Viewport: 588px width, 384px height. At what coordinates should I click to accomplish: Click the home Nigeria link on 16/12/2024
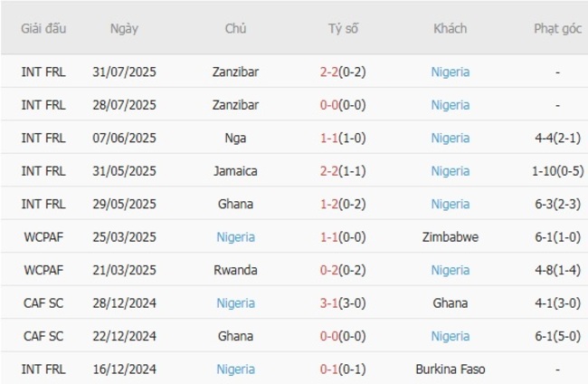(x=235, y=370)
